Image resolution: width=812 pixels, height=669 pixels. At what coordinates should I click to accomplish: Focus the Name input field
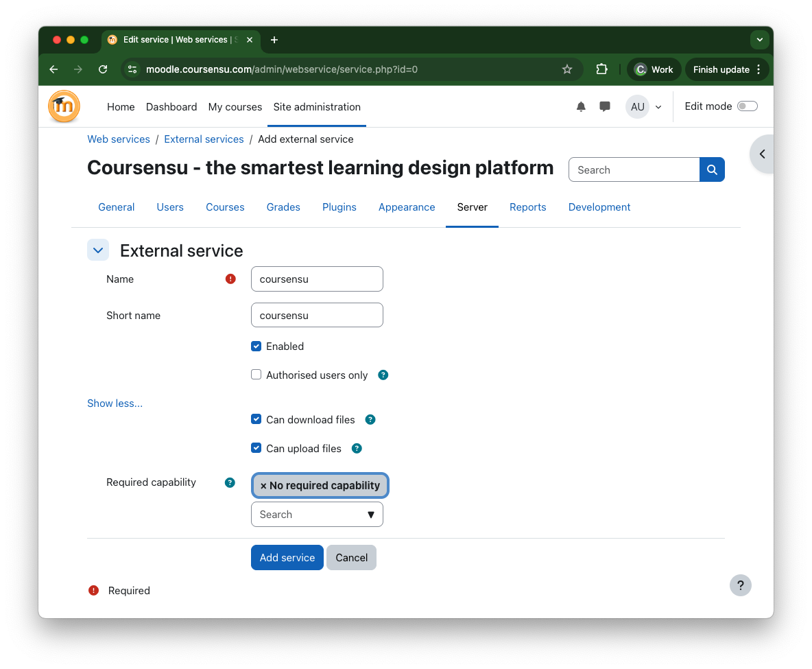(317, 279)
